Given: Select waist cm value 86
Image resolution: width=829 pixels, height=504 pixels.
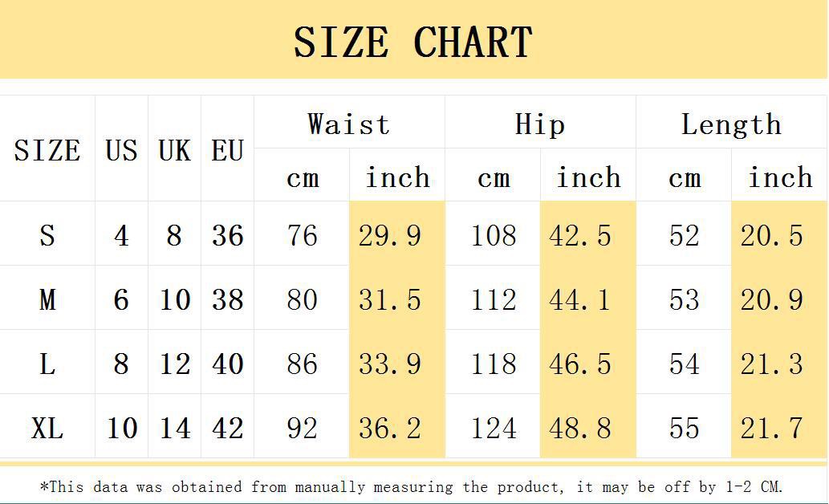Looking at the screenshot, I should [x=302, y=364].
